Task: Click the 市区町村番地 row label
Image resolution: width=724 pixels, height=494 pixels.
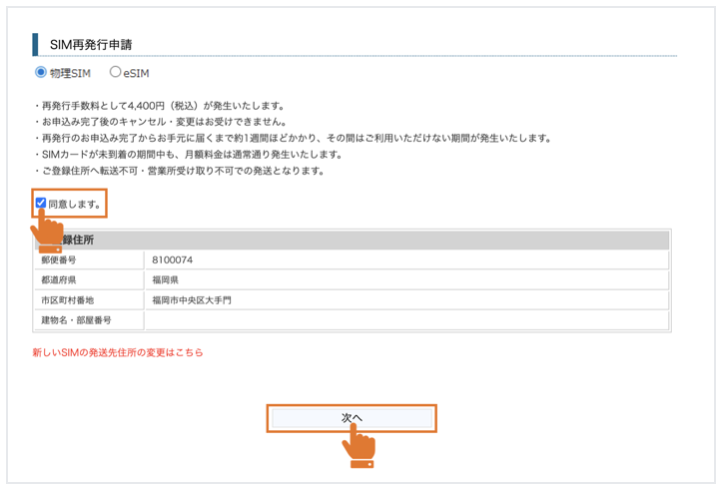Action: (x=65, y=300)
